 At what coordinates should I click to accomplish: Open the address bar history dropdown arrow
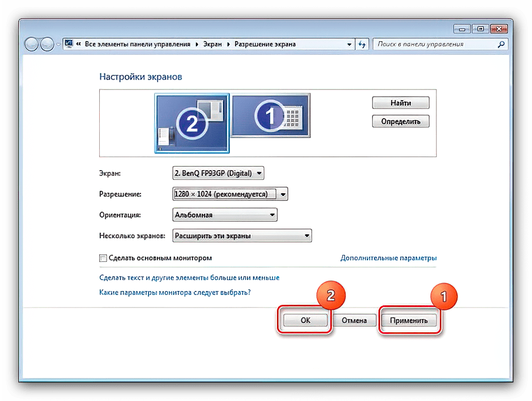click(350, 44)
